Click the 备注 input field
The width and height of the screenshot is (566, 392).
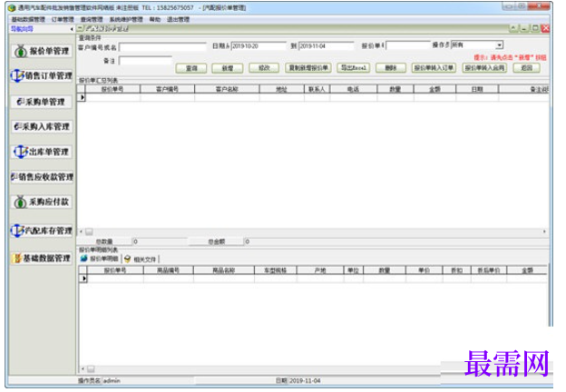pyautogui.click(x=145, y=60)
